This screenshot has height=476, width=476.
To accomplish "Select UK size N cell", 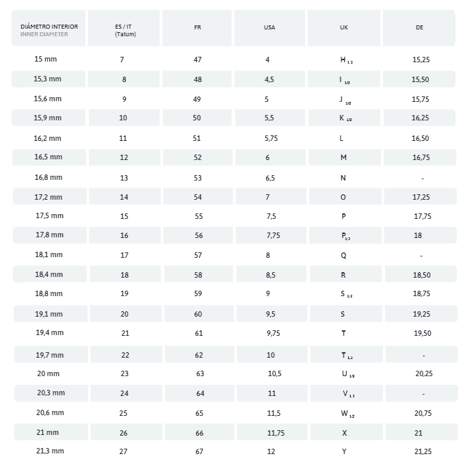I will pos(343,178).
